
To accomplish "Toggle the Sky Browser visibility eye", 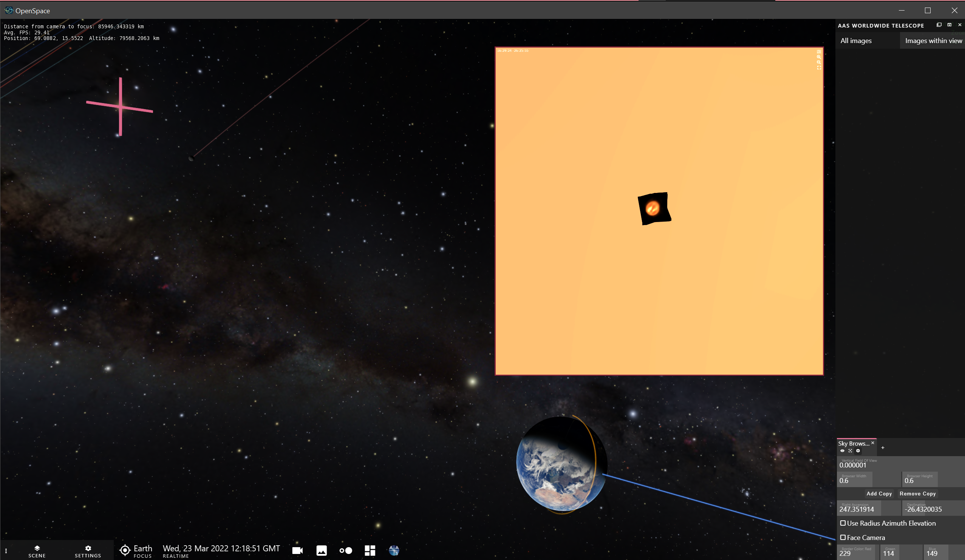I will pos(843,451).
